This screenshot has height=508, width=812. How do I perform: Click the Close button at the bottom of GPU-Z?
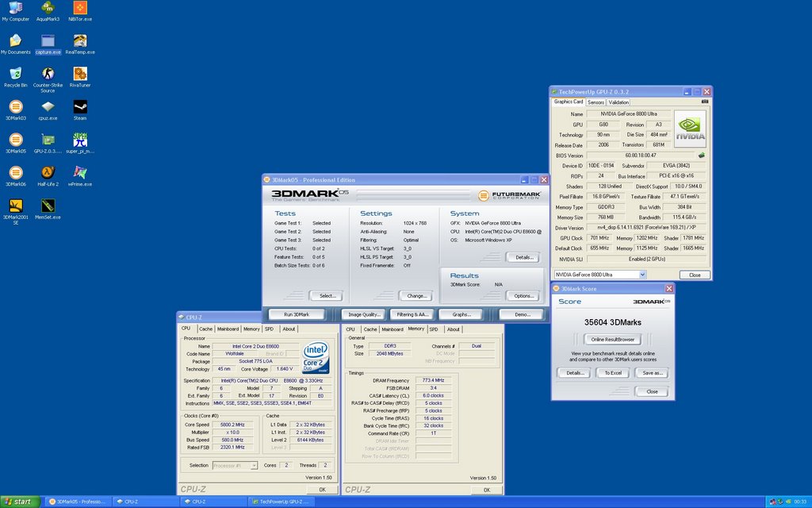(x=695, y=275)
